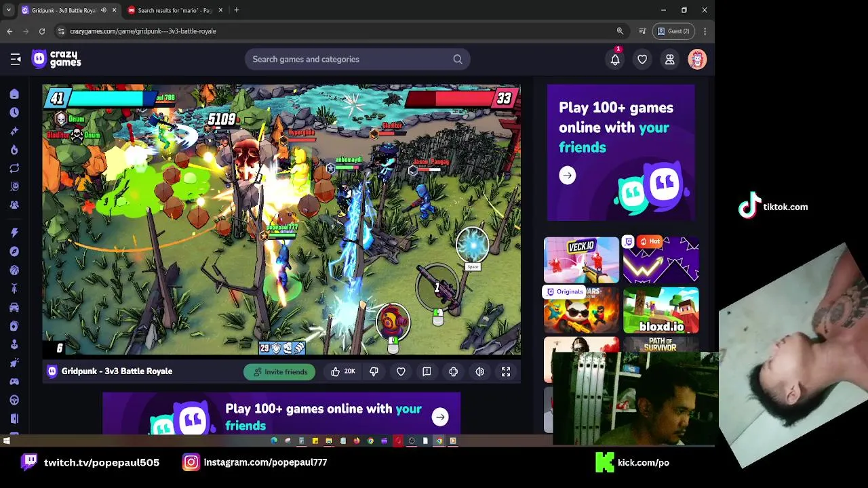Viewport: 868px width, 488px height.
Task: Open the user avatar profile menu
Action: (697, 60)
